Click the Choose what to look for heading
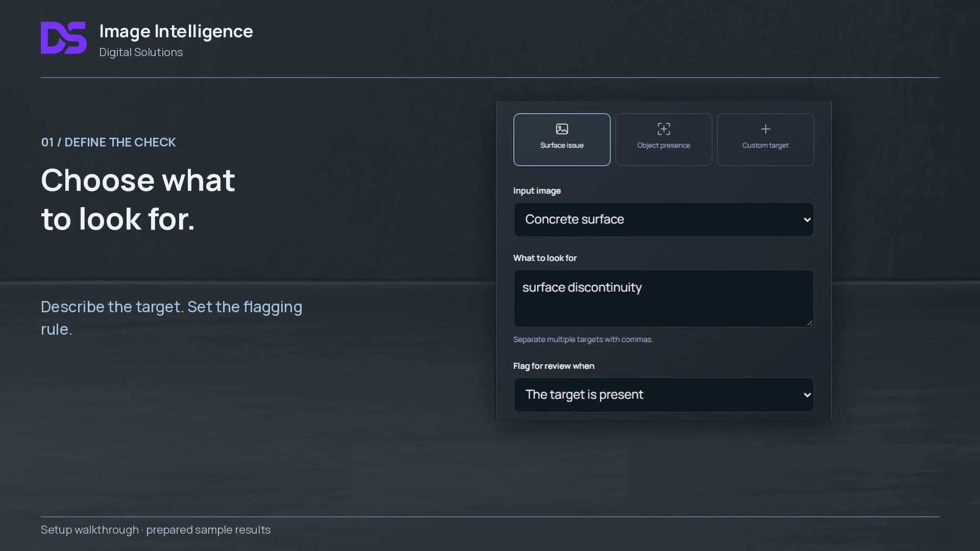 (138, 199)
